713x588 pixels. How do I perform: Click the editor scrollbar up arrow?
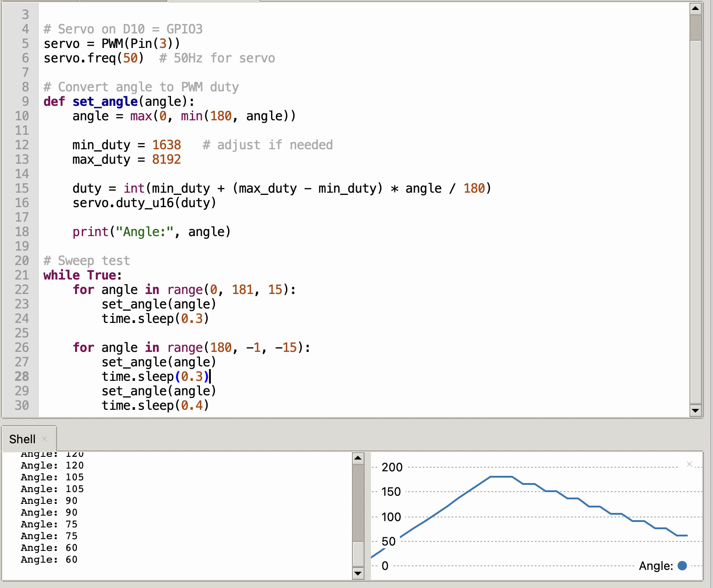695,8
